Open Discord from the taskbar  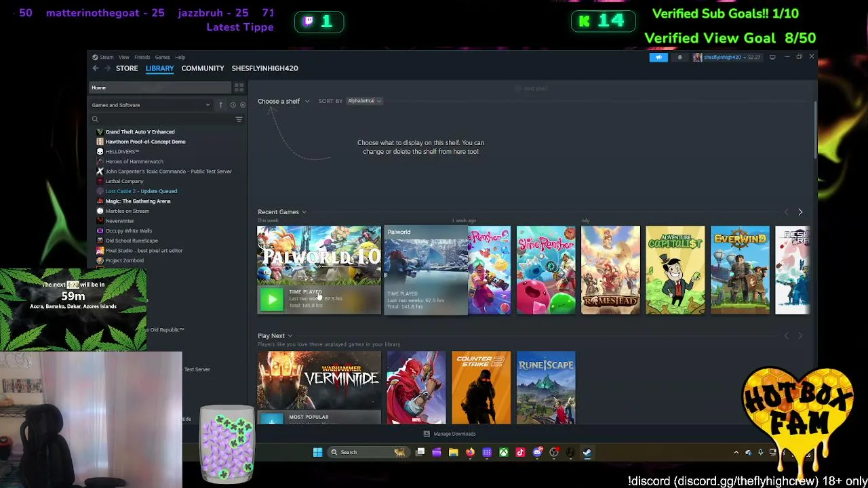click(x=537, y=452)
